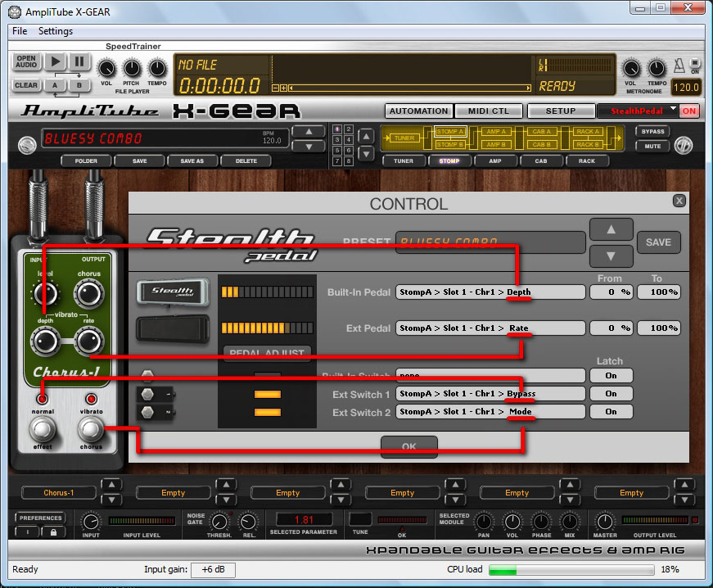
Task: Select the next preset with down arrow beside BLUESY COMBO
Action: point(309,147)
